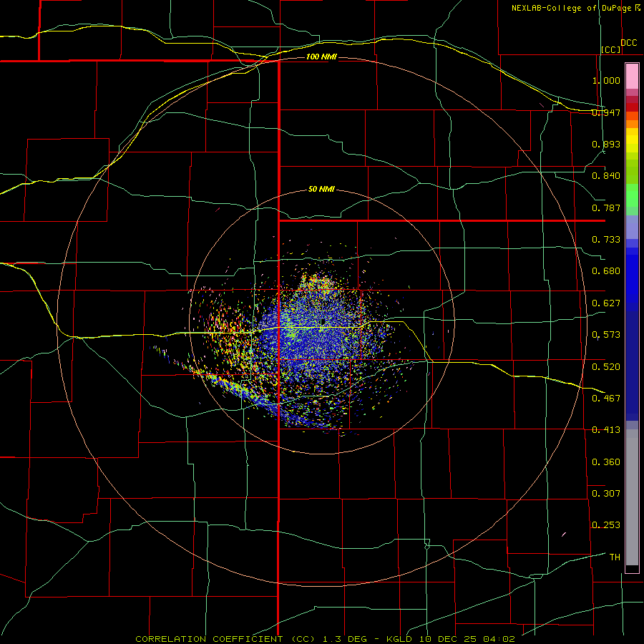
Task: Click the TH threshold label
Action: coord(615,557)
